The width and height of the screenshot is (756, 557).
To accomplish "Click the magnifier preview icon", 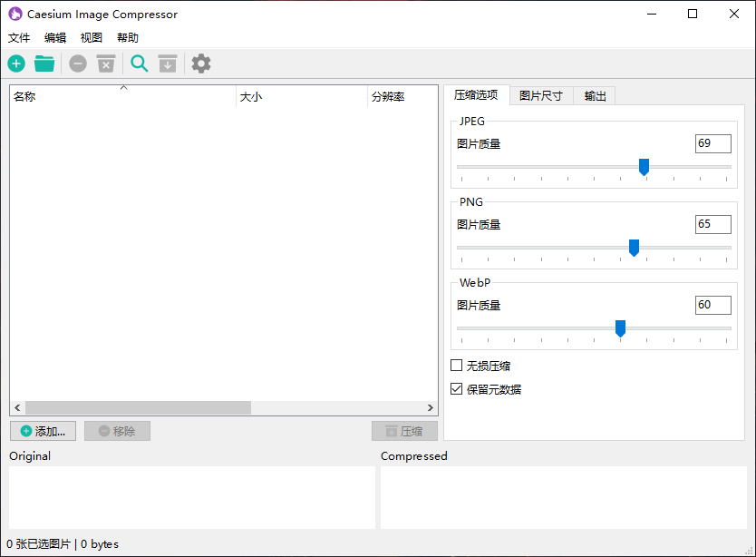I will click(140, 64).
